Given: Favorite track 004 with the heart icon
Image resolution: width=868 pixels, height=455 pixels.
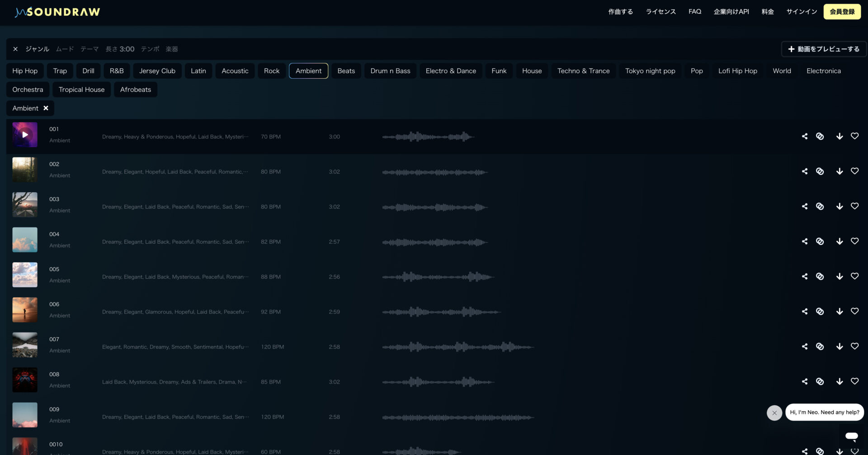Looking at the screenshot, I should (x=855, y=241).
